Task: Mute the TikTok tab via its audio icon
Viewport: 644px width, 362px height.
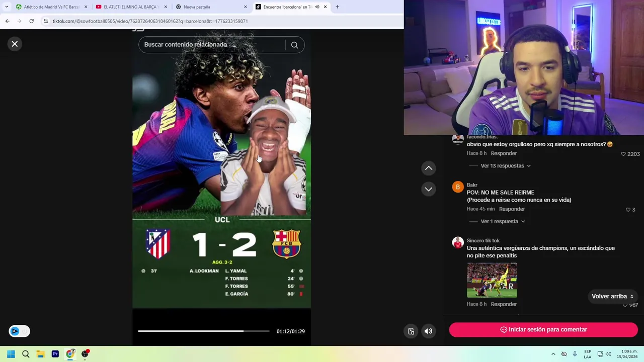Action: click(x=317, y=7)
